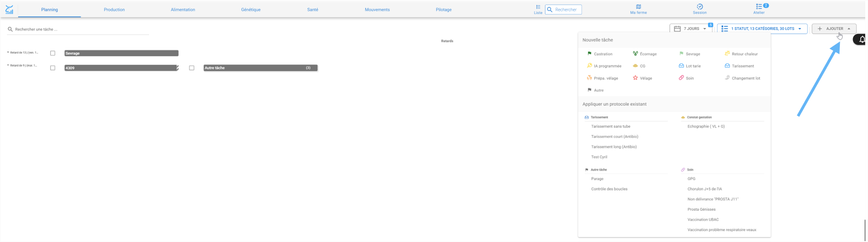Image resolution: width=868 pixels, height=242 pixels.
Task: Click the Soin protocol header link icon
Action: [x=683, y=170]
